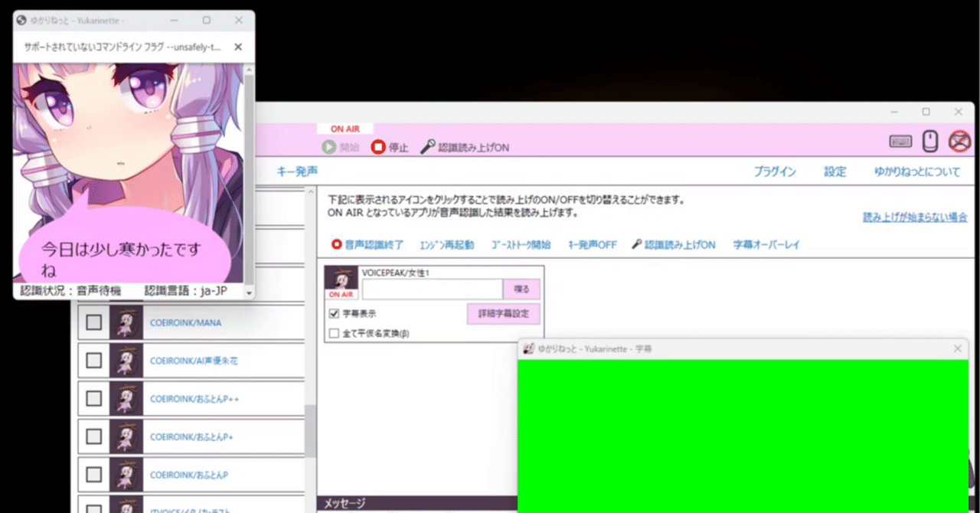The height and width of the screenshot is (513, 980).
Task: Switch to the キー発声 tab
Action: point(297,172)
